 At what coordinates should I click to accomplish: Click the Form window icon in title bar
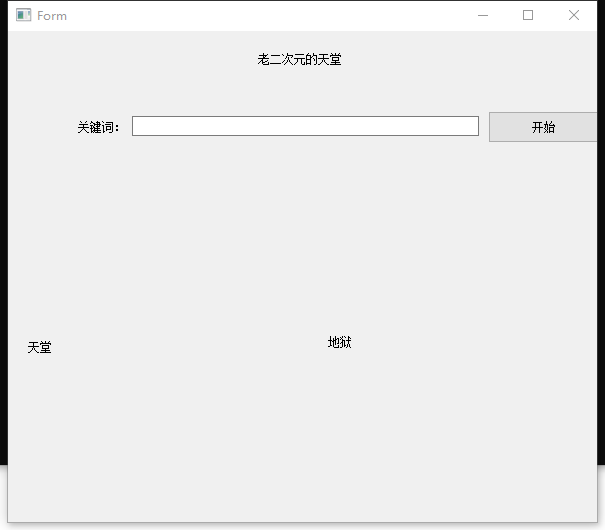24,15
